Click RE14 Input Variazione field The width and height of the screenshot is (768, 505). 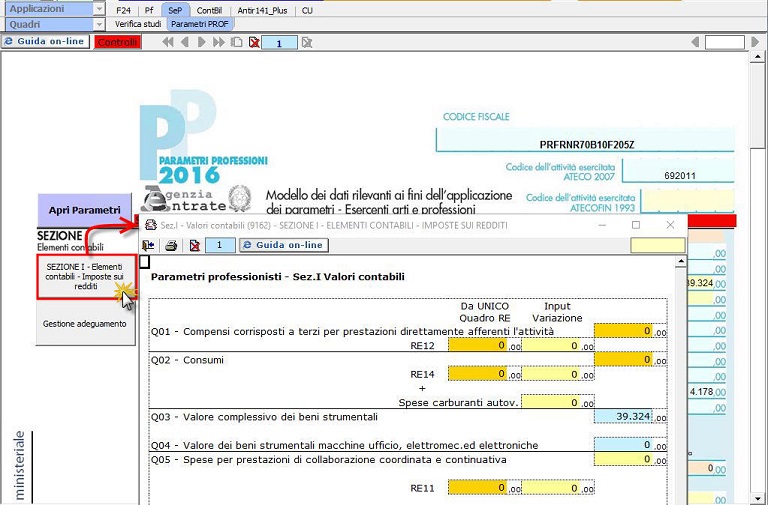(x=551, y=374)
